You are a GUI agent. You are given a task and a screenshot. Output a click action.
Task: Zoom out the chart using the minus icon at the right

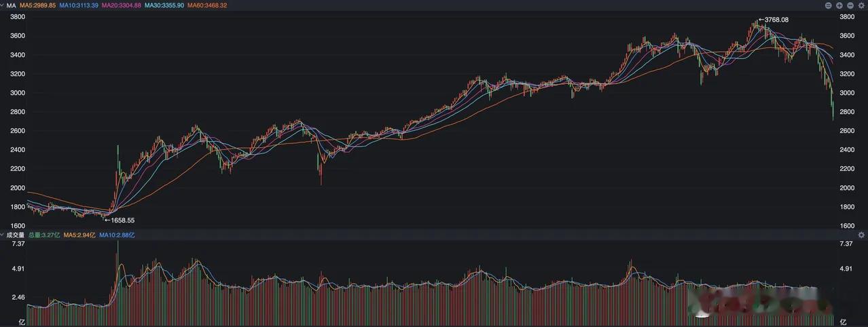(850, 5)
